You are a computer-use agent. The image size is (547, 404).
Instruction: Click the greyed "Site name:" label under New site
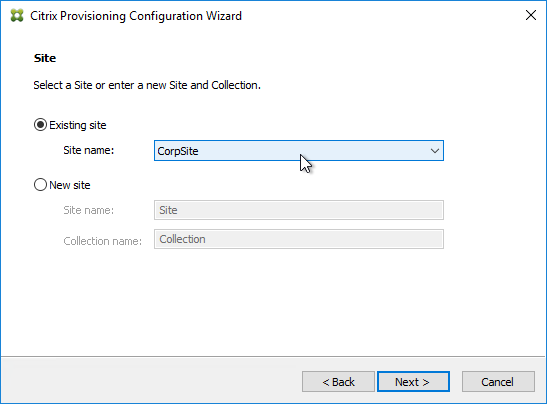point(89,210)
